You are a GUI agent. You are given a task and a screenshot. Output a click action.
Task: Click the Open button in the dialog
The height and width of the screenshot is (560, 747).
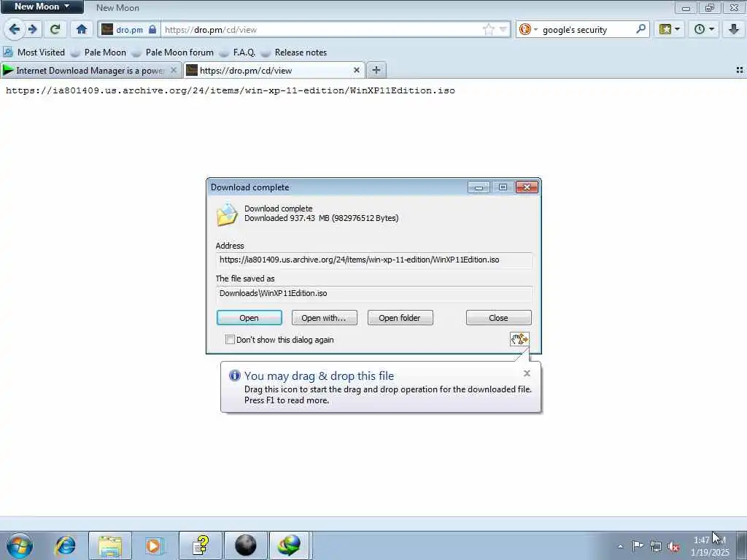click(x=249, y=318)
